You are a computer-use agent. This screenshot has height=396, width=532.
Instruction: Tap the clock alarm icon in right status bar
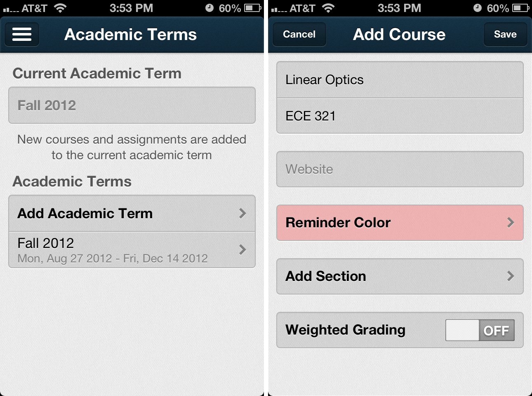477,8
